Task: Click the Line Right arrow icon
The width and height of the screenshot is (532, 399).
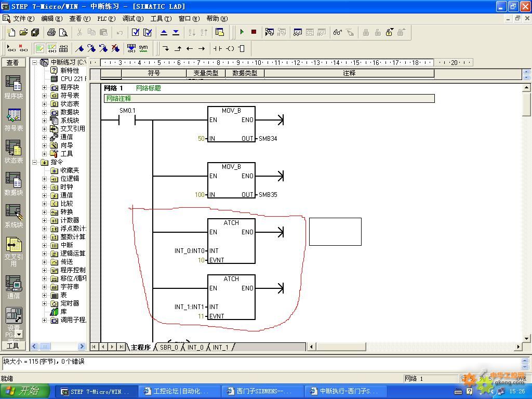Action: click(x=202, y=48)
